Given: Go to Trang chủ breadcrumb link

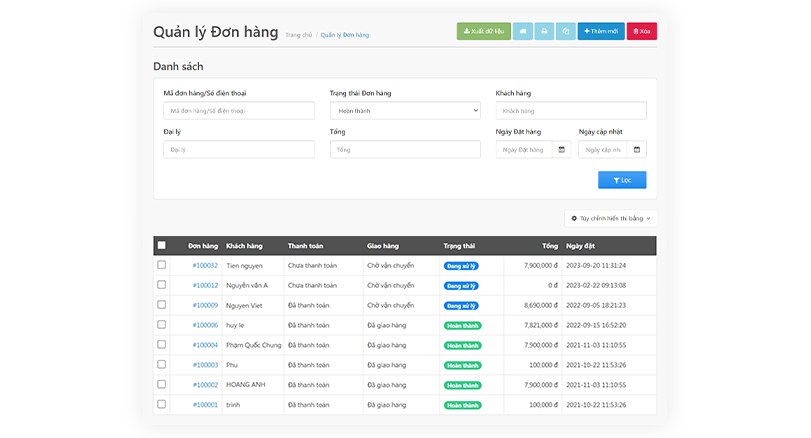Looking at the screenshot, I should [x=298, y=35].
